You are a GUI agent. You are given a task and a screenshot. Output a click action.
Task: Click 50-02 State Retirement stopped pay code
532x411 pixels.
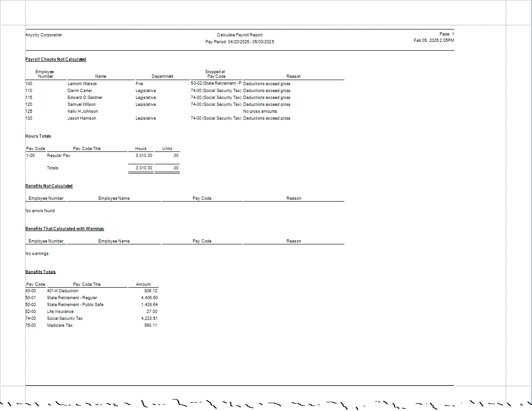216,83
